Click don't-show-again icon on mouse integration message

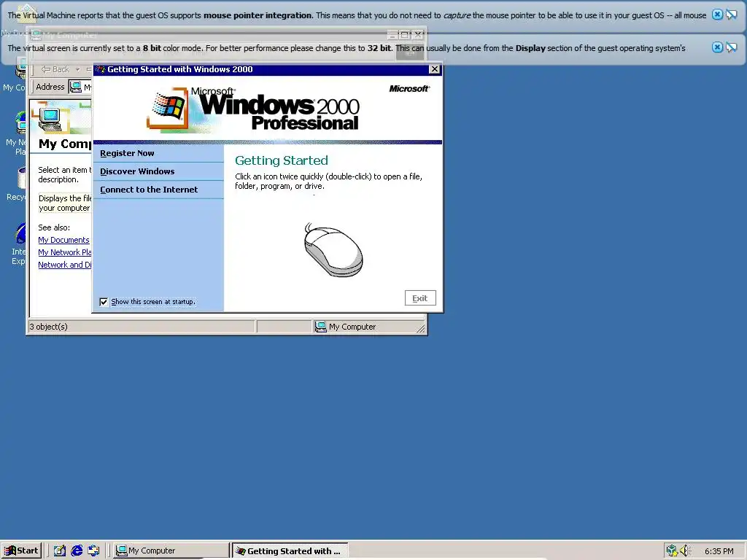731,15
